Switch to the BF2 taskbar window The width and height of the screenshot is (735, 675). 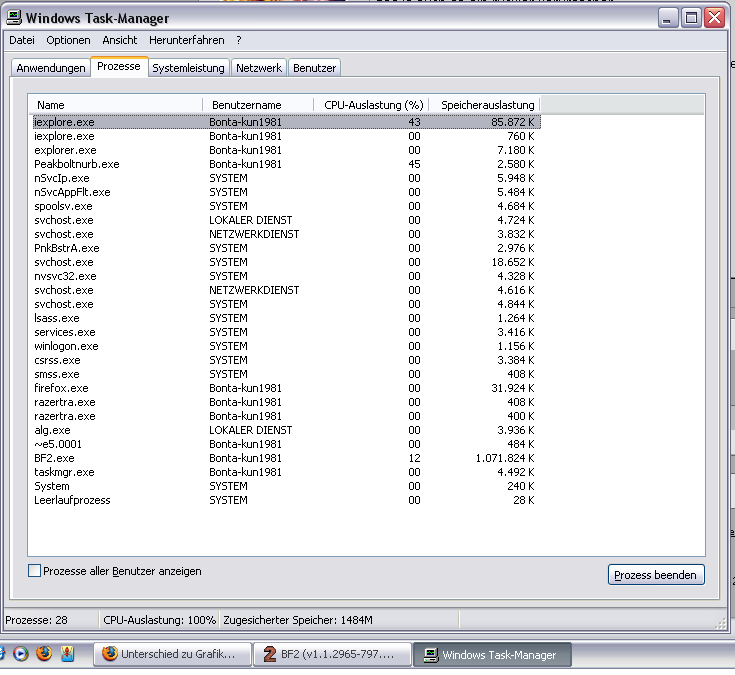[332, 654]
